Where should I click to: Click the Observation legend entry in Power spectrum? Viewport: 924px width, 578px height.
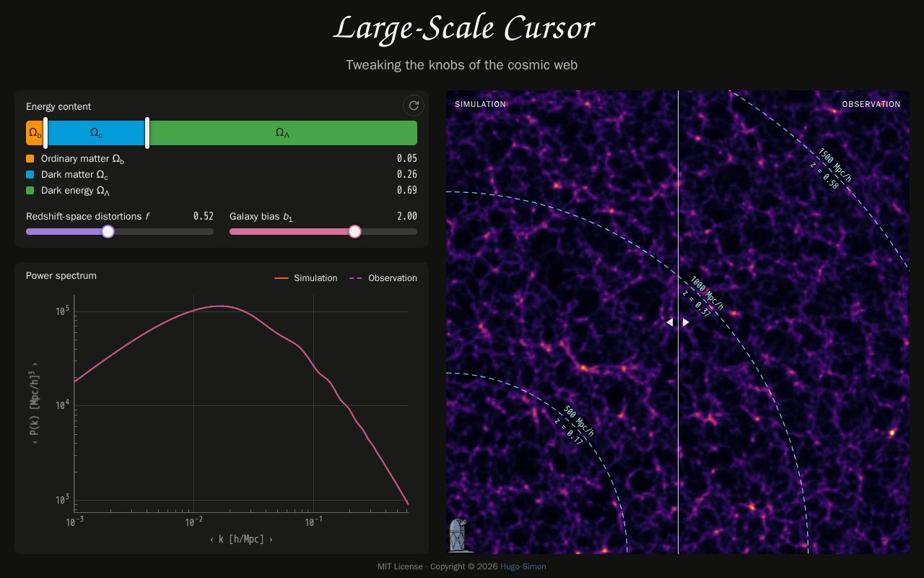pyautogui.click(x=383, y=278)
